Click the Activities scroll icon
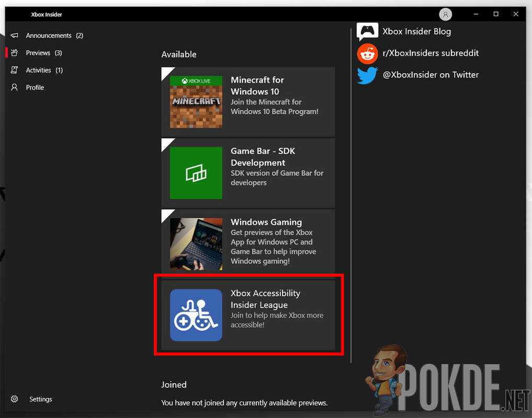 14,70
